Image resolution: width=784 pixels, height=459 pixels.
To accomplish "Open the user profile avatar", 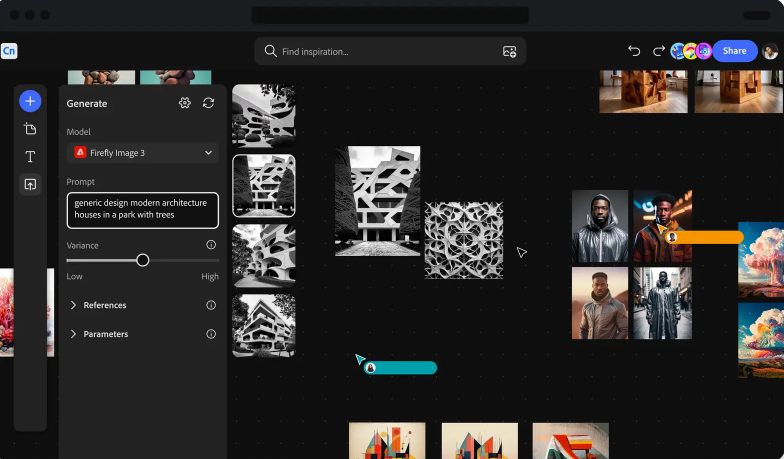I will pos(770,51).
